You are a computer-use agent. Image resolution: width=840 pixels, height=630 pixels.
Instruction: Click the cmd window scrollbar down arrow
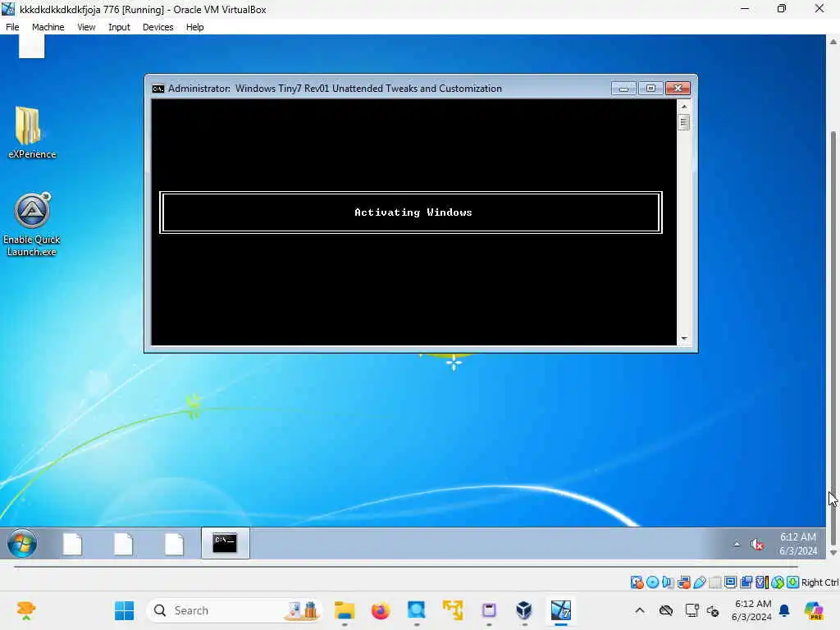683,339
